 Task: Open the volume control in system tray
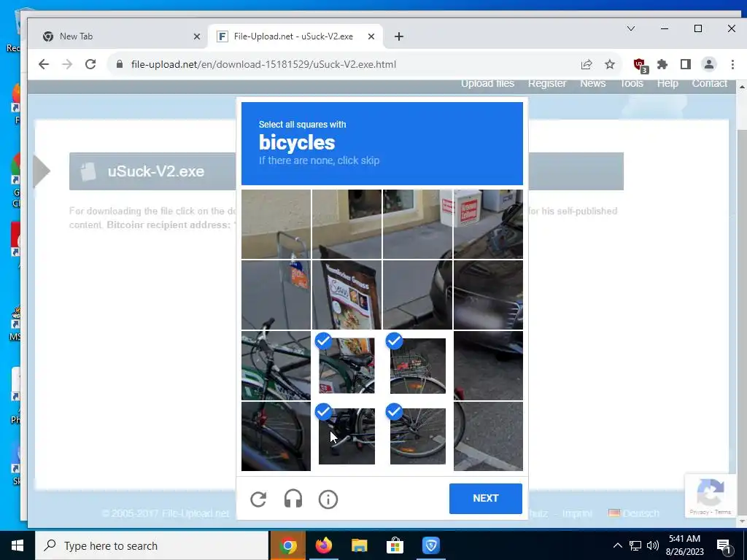653,545
